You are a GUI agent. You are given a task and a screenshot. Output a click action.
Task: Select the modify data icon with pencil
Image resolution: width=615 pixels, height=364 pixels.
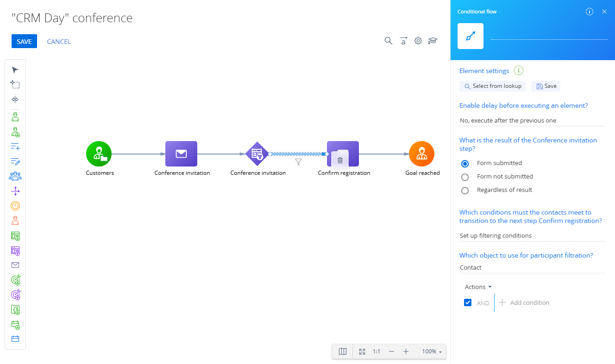tap(15, 162)
